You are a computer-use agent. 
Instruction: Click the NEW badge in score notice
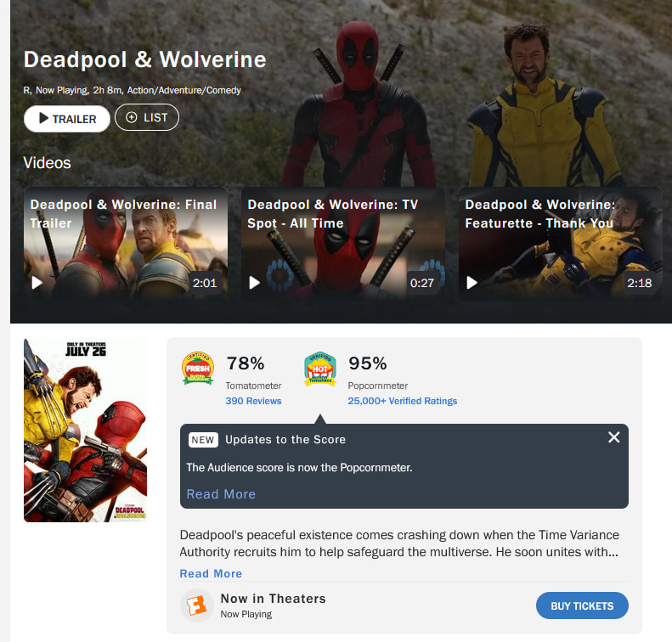[x=203, y=440]
